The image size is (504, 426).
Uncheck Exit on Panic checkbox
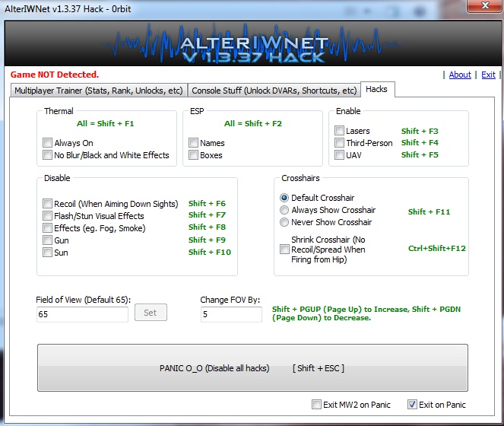click(412, 404)
